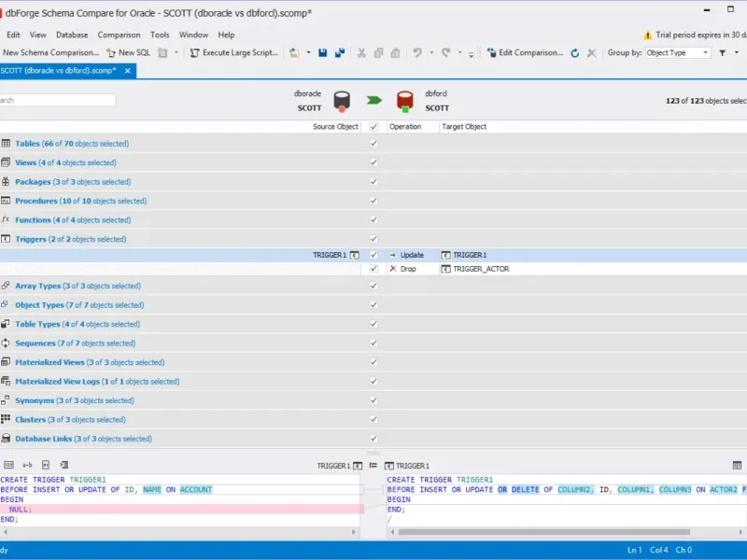The image size is (747, 560).
Task: Open the Undo history dropdown arrow
Action: (431, 53)
